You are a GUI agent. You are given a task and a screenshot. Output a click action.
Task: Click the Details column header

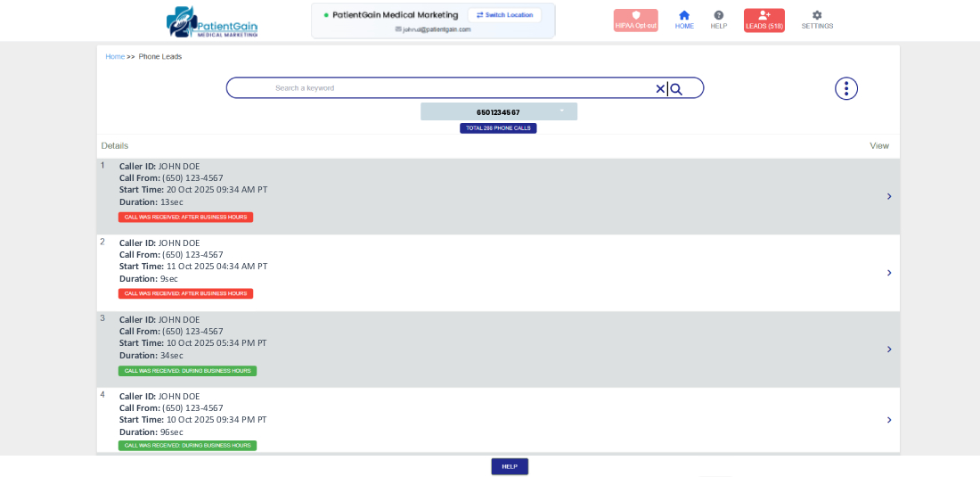point(114,145)
